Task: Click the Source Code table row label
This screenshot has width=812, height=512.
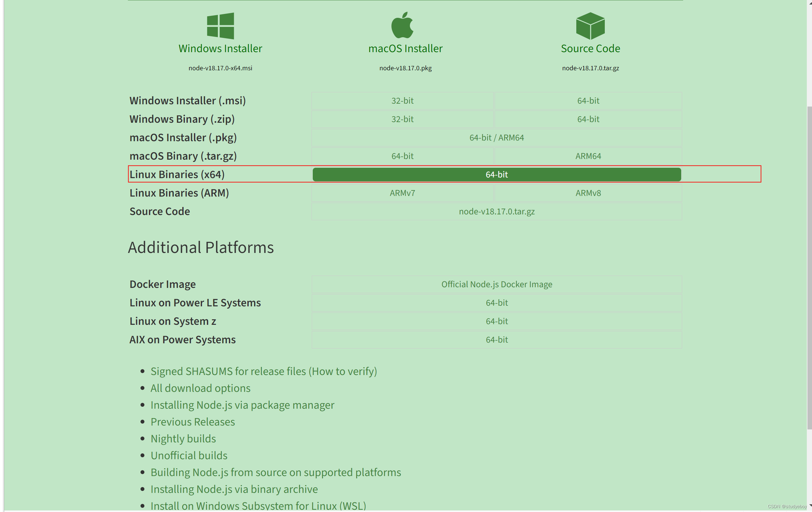Action: [x=160, y=211]
